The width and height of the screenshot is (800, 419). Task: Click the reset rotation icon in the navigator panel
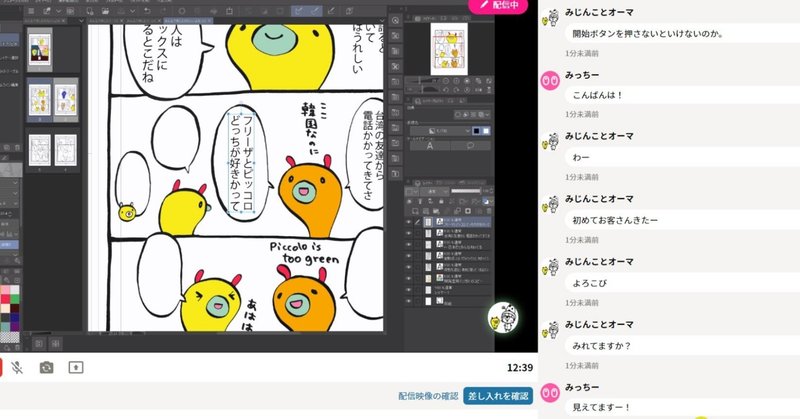pos(467,89)
